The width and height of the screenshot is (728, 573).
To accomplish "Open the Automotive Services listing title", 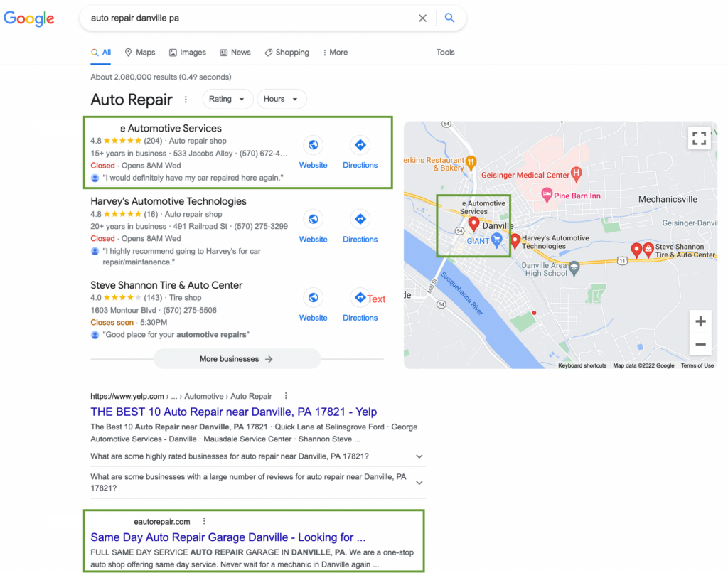I will (171, 128).
